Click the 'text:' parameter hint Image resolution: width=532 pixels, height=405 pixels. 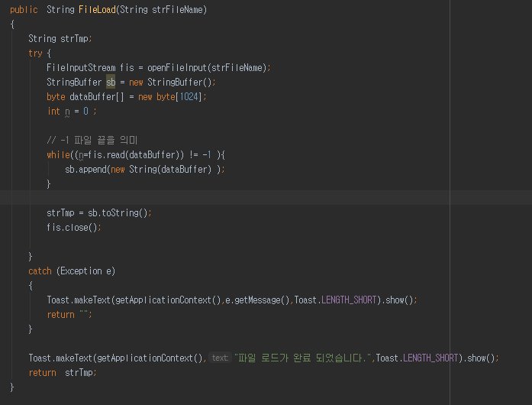coord(220,358)
